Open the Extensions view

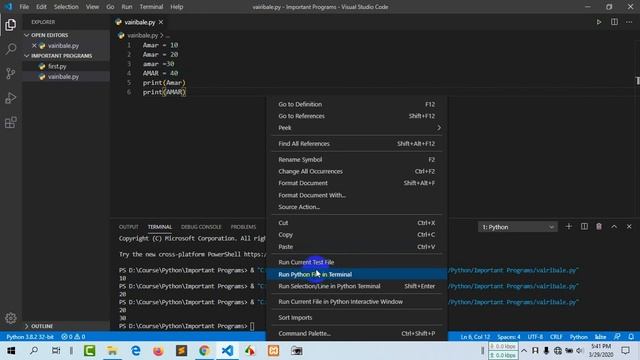coord(11,122)
